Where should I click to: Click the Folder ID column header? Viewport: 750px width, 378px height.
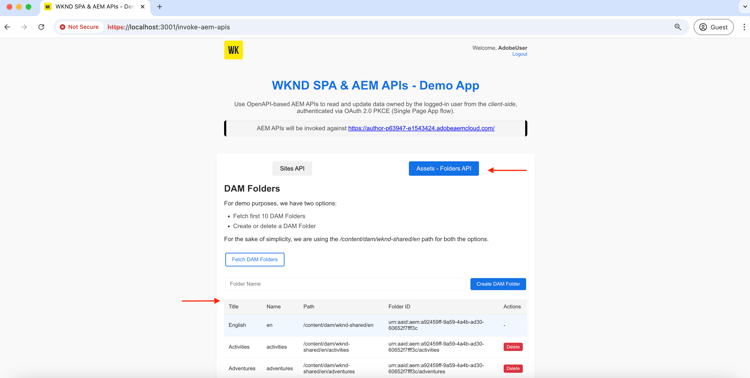pyautogui.click(x=399, y=307)
